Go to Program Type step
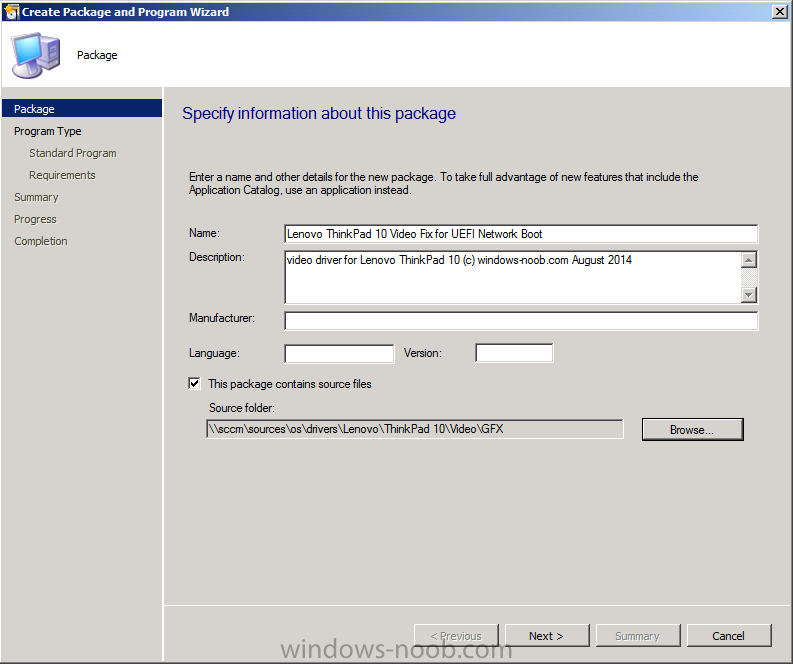This screenshot has width=793, height=664. point(48,131)
